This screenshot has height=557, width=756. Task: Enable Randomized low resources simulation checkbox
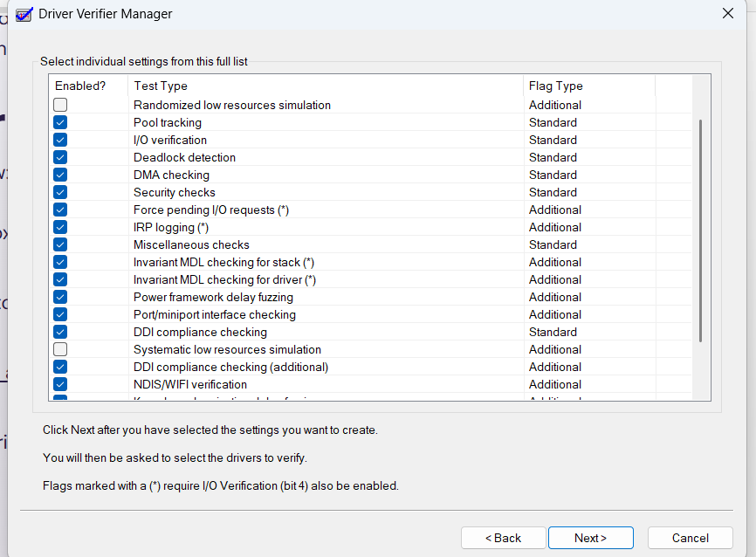click(60, 105)
